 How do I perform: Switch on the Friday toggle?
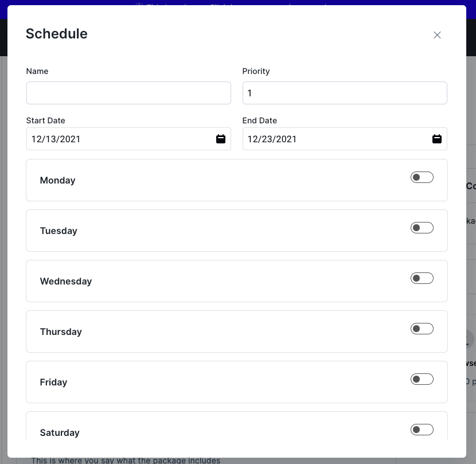click(x=422, y=380)
